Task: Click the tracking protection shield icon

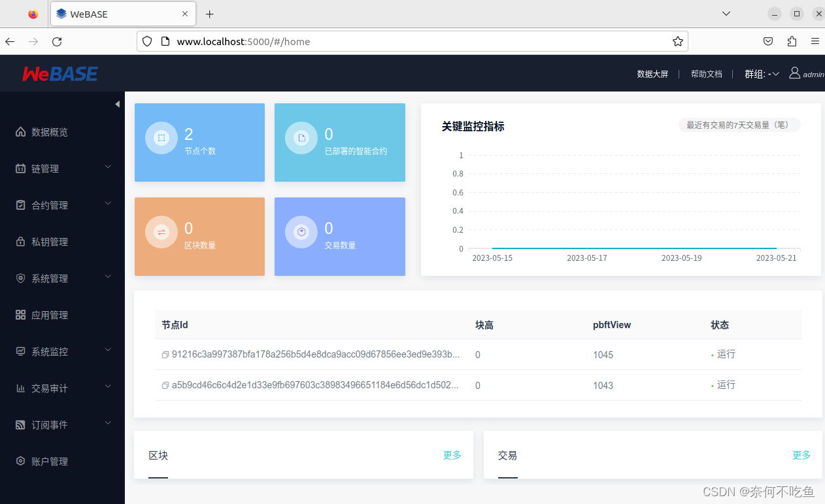Action: point(146,41)
